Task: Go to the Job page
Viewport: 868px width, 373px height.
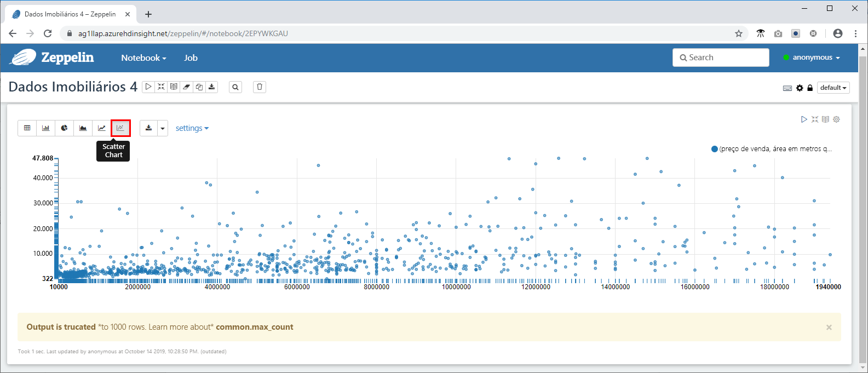Action: (191, 58)
